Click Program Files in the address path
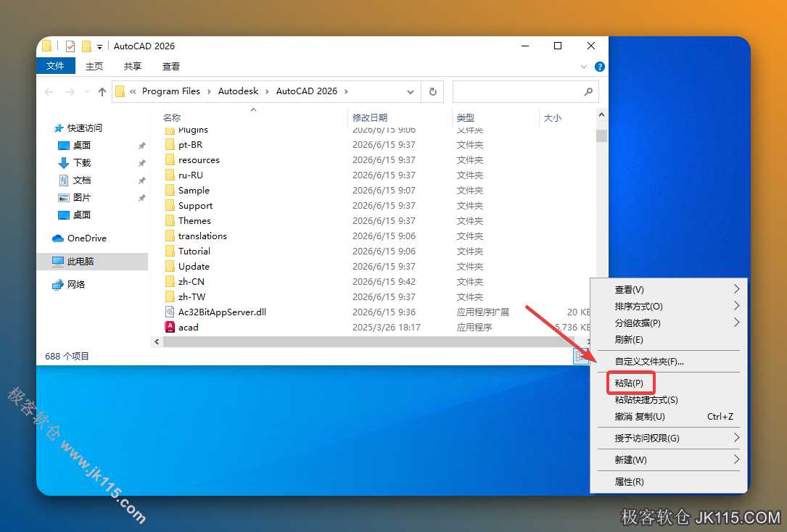This screenshot has height=532, width=787. [x=170, y=91]
